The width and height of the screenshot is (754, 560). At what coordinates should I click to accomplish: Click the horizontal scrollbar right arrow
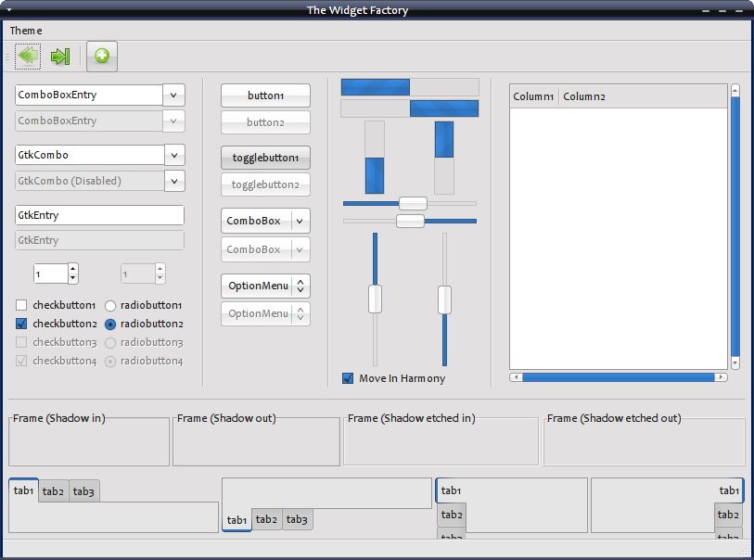point(721,377)
